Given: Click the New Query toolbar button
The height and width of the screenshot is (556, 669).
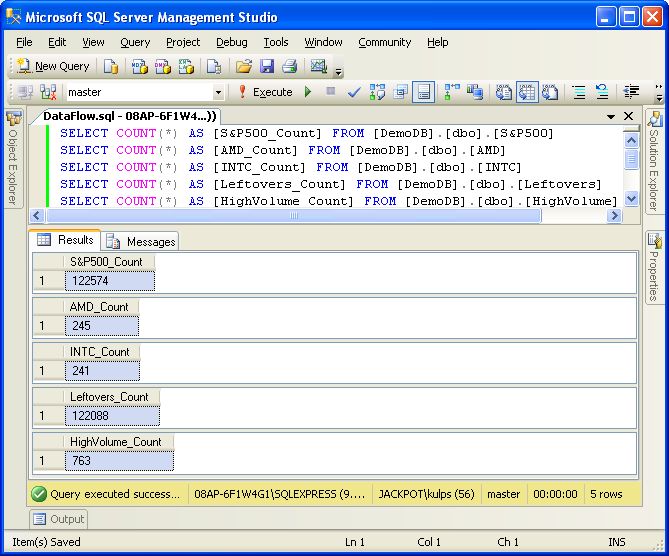Looking at the screenshot, I should tap(53, 66).
